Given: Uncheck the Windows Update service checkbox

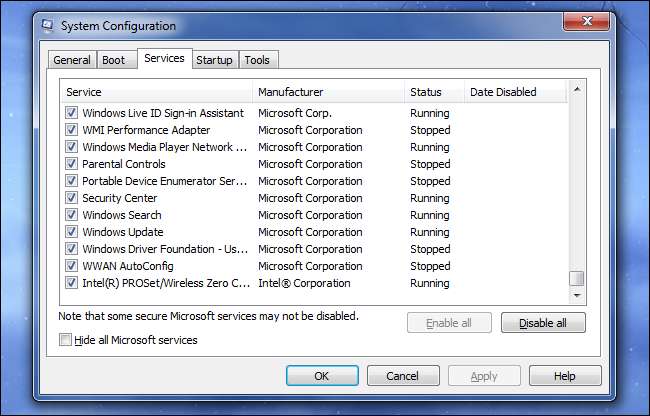Looking at the screenshot, I should pyautogui.click(x=72, y=232).
